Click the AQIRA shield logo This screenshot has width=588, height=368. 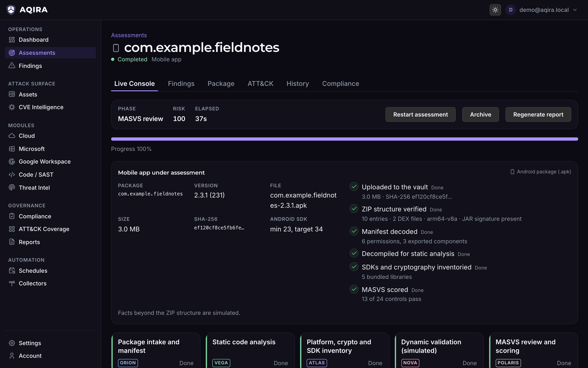(11, 10)
